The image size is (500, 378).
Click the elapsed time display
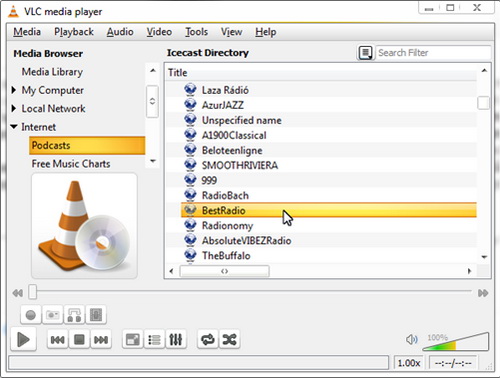point(453,363)
